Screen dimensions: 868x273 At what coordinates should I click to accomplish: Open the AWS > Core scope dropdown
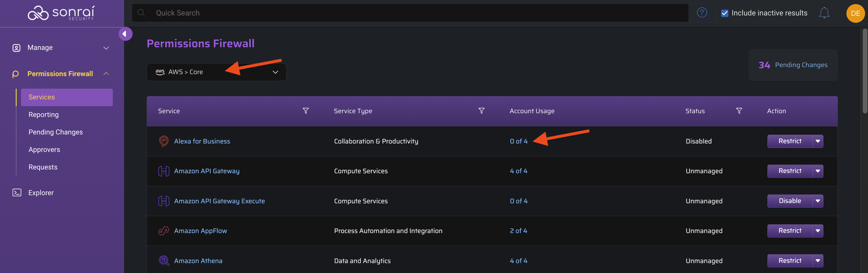[216, 72]
